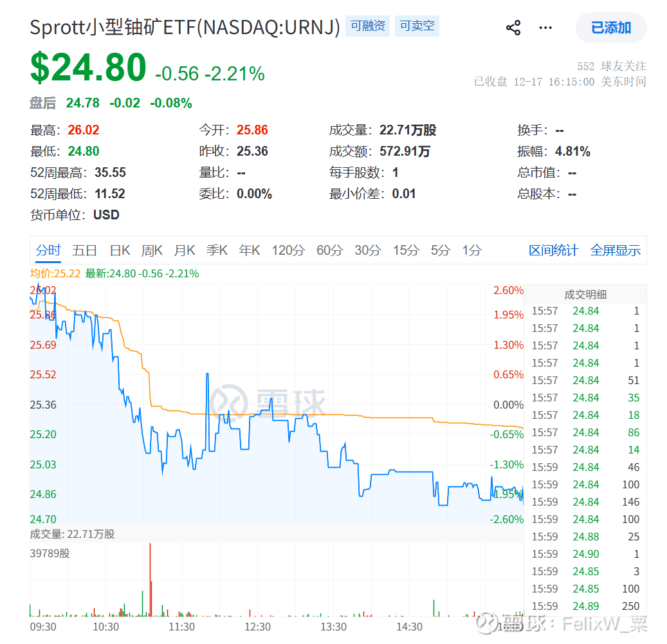Switch to the 60分 chart tab
The width and height of the screenshot is (667, 644).
330,250
